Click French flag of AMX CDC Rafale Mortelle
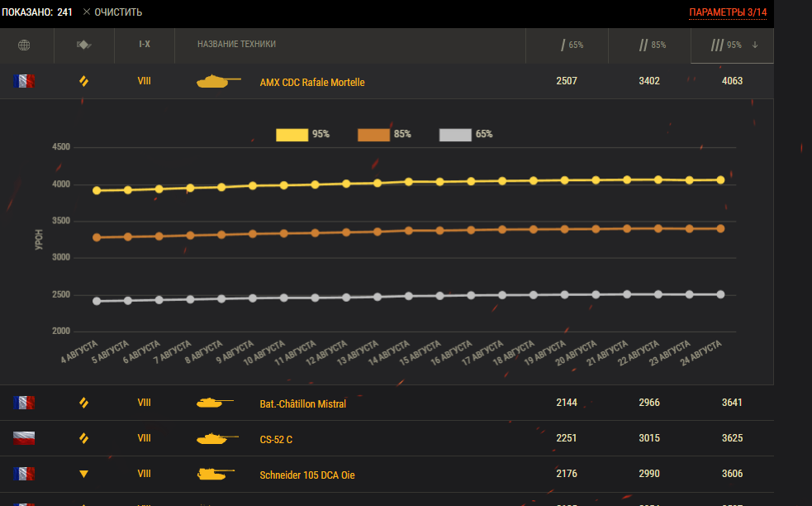Screen dimensions: 812x506 24,81
